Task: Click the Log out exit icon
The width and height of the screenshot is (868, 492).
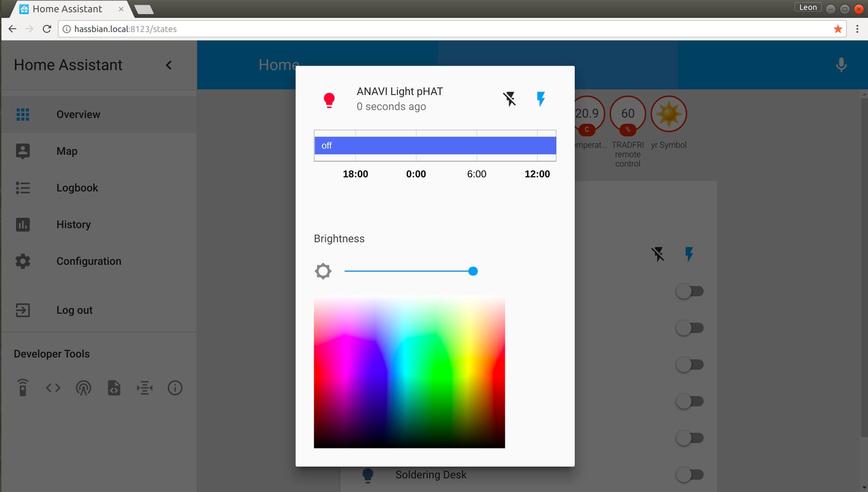Action: point(23,310)
